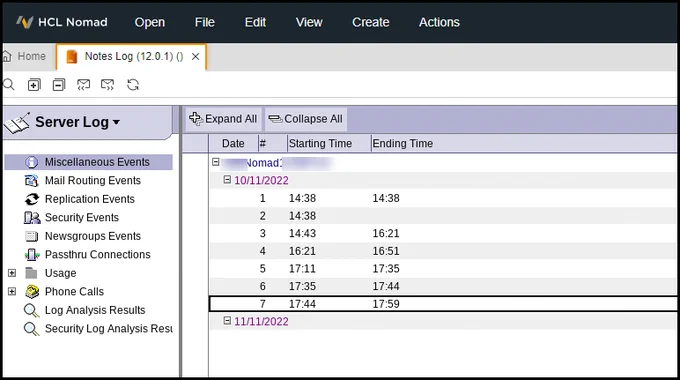Select Passthru Connections view
Viewport: 680px width, 380px height.
point(98,255)
